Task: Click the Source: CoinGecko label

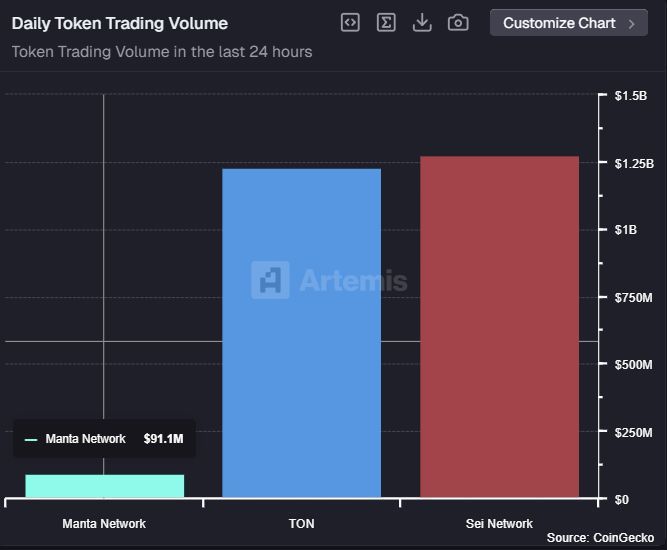Action: pyautogui.click(x=600, y=538)
